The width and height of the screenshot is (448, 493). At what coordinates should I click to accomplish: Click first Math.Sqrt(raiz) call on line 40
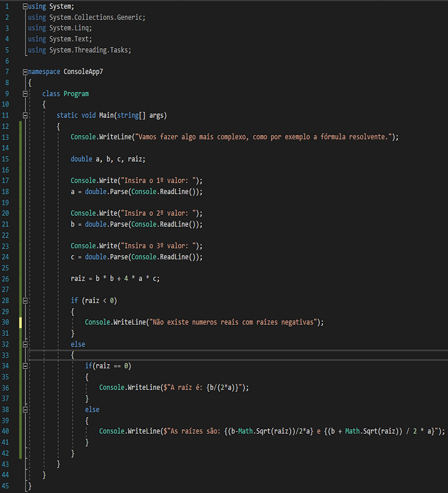265,431
